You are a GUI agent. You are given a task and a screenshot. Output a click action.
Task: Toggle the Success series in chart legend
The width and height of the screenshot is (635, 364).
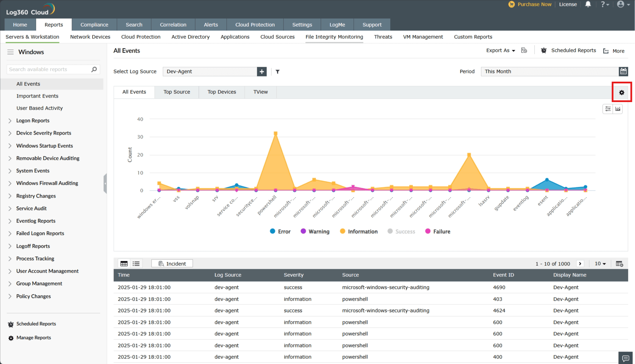(401, 231)
